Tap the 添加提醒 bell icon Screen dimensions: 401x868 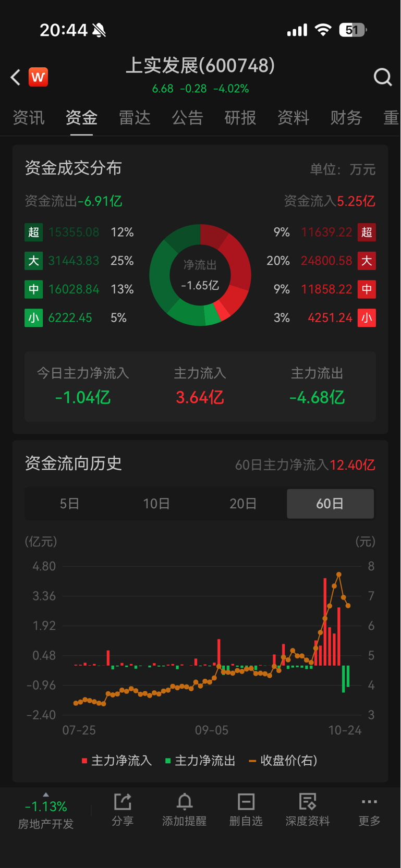tap(184, 802)
